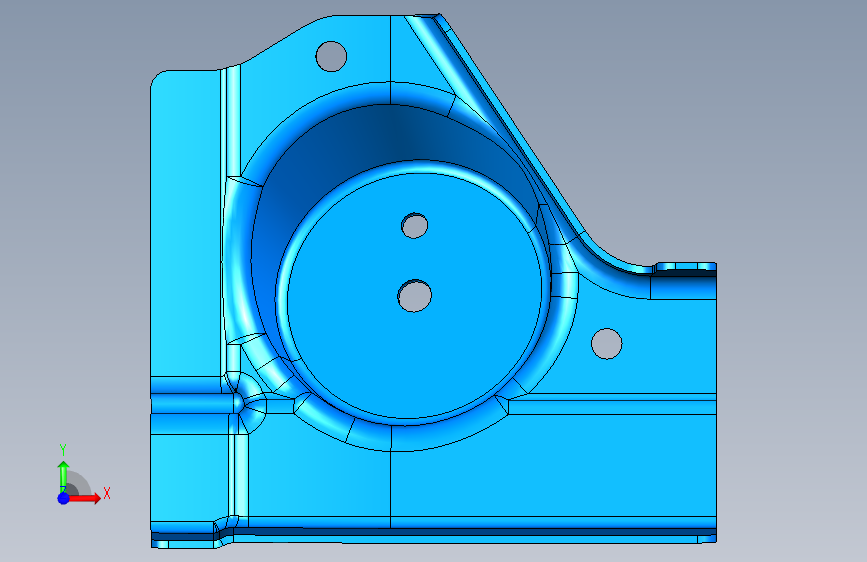The height and width of the screenshot is (562, 867).
Task: Click the blue Z axis ball of triad
Action: [64, 498]
